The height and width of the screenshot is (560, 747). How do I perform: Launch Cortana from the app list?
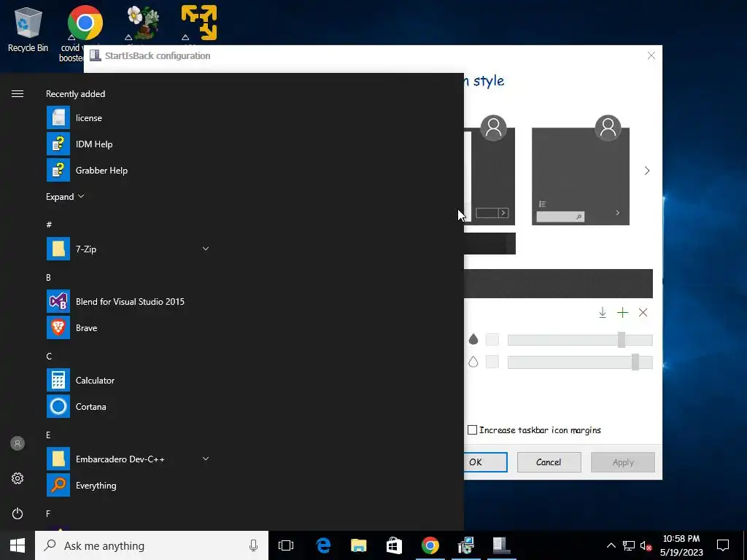128,407
